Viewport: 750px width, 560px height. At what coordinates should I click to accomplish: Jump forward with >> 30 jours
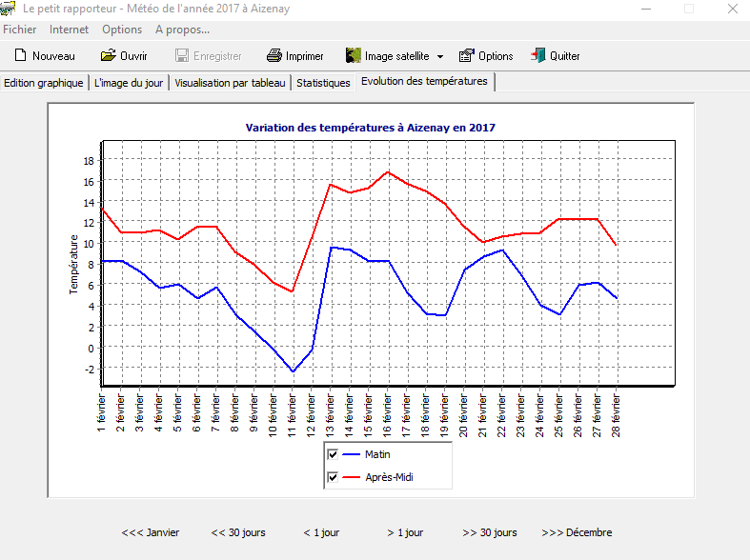(489, 532)
